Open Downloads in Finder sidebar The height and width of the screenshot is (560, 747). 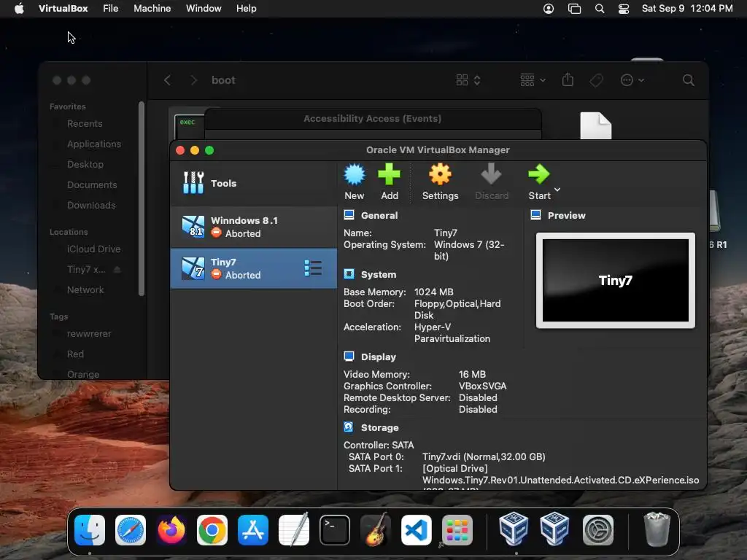[91, 206]
